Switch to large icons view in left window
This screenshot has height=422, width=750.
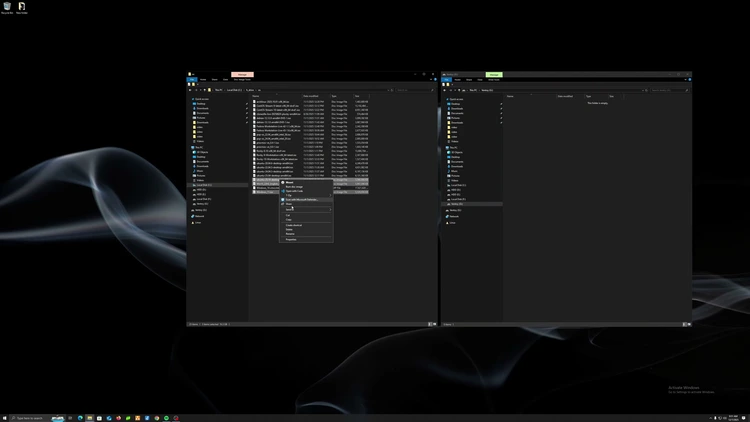pyautogui.click(x=434, y=324)
